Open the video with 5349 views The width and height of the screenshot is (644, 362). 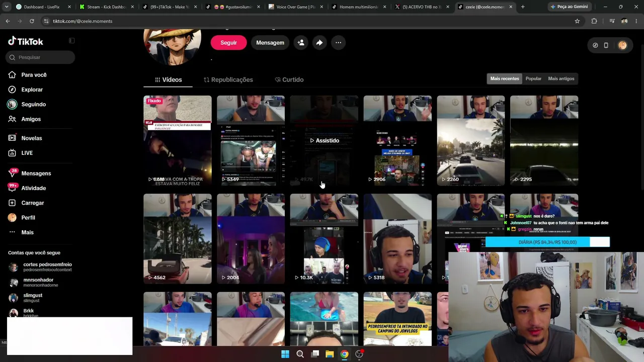click(x=251, y=141)
